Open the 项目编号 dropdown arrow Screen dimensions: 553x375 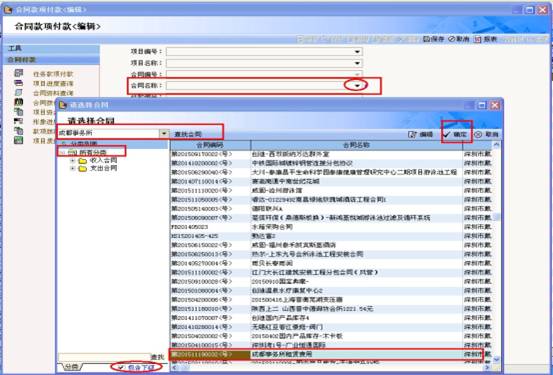(357, 52)
